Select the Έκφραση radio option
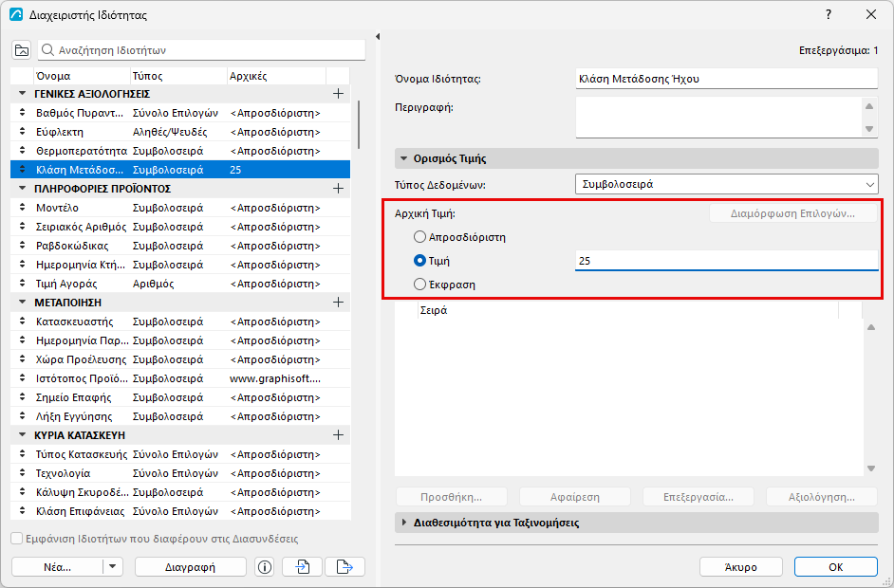 tap(419, 285)
